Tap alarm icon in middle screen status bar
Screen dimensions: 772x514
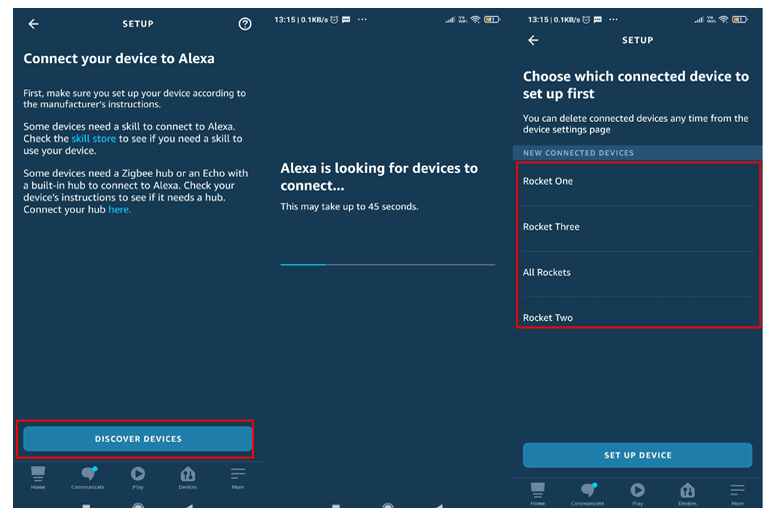click(334, 20)
